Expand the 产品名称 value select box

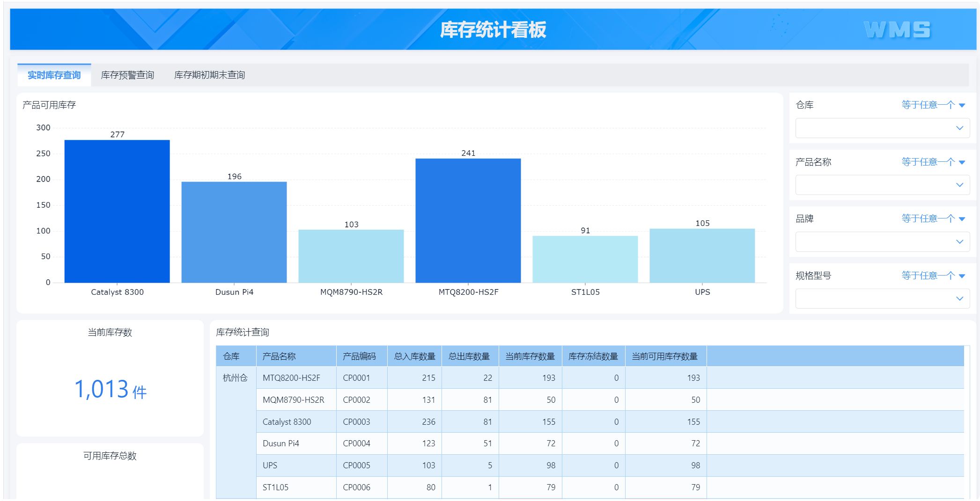coord(882,185)
